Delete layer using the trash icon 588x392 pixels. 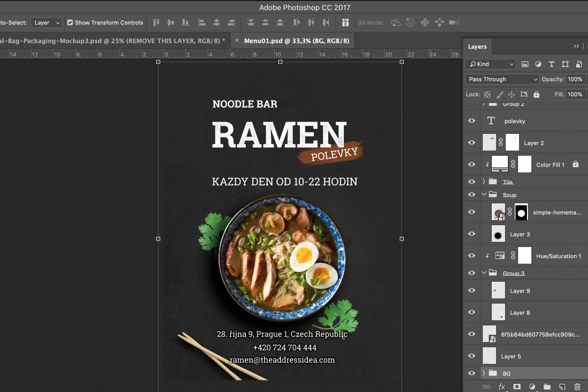[x=577, y=387]
